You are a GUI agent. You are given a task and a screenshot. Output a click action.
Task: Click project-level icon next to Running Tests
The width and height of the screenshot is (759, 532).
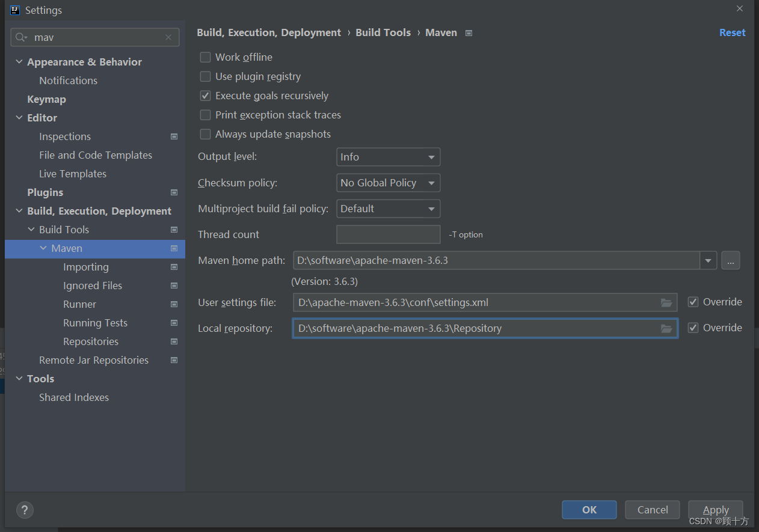tap(174, 323)
